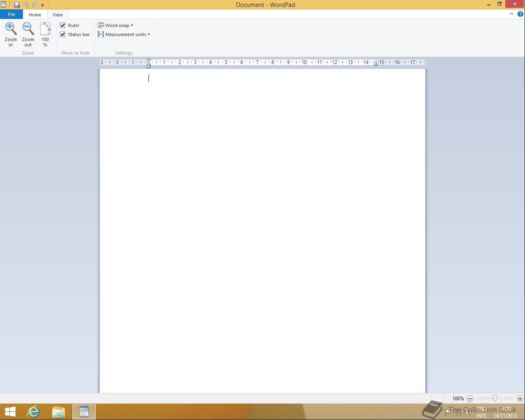Collapse the ribbon with the chevron arrow
This screenshot has height=420, width=525.
[511, 14]
